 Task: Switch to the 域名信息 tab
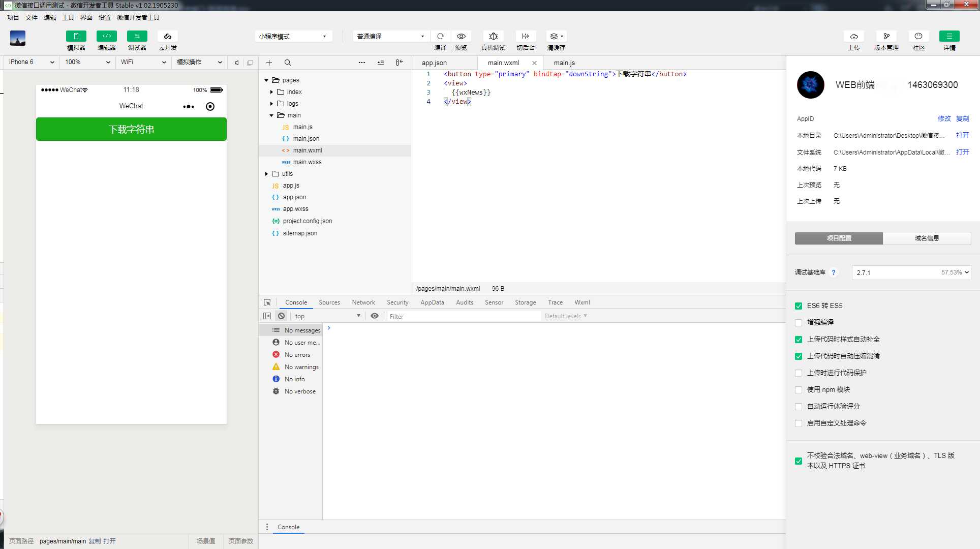927,238
